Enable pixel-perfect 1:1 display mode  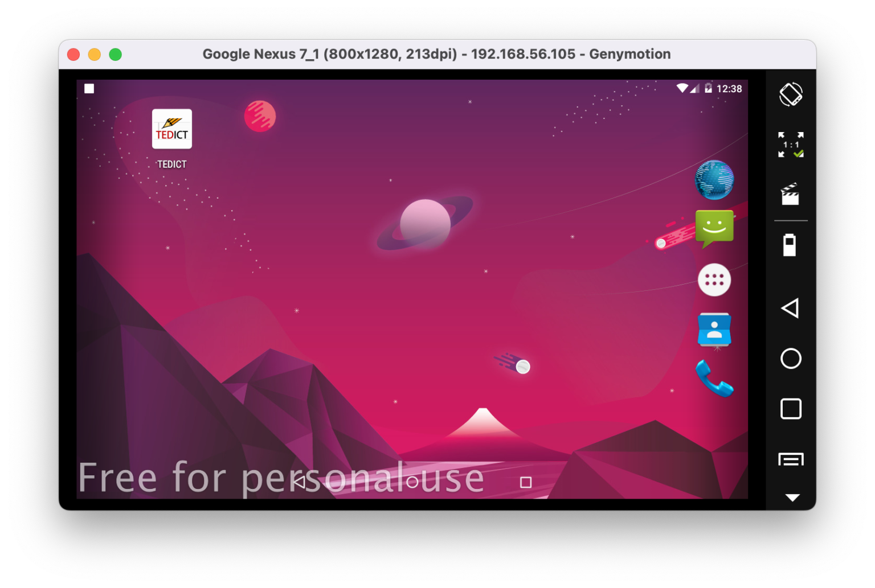[791, 143]
